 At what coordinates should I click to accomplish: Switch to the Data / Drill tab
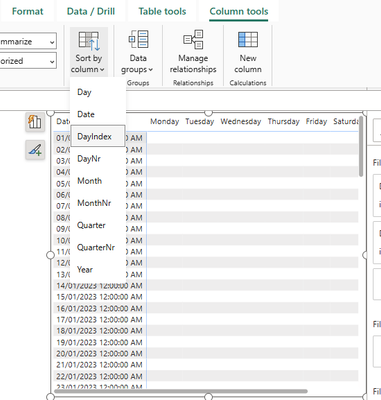coord(91,11)
